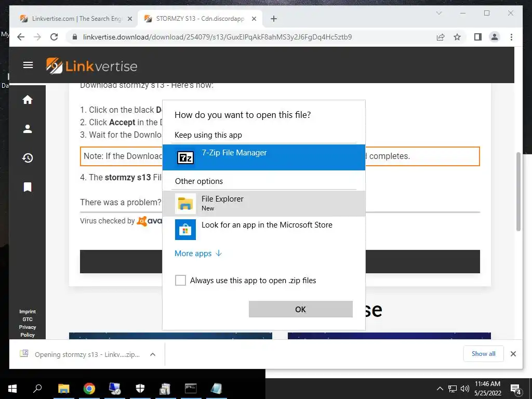532x399 pixels.
Task: Open Chrome tab search chevron
Action: pyautogui.click(x=438, y=13)
